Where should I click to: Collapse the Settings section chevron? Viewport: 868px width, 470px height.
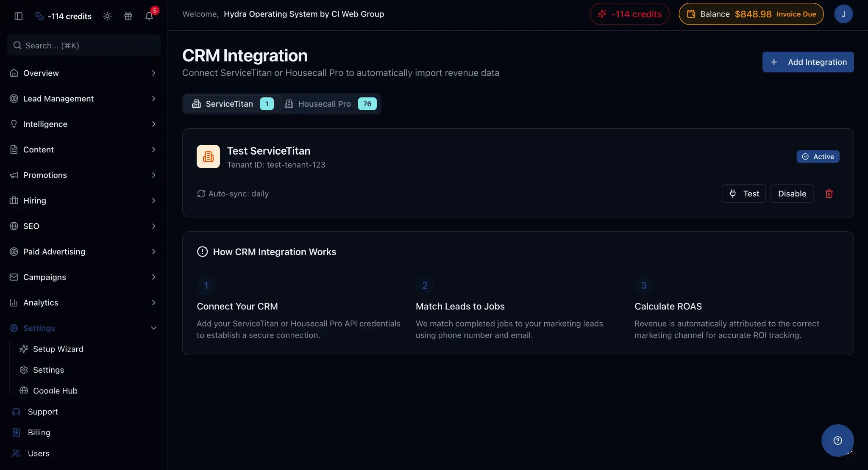click(153, 328)
